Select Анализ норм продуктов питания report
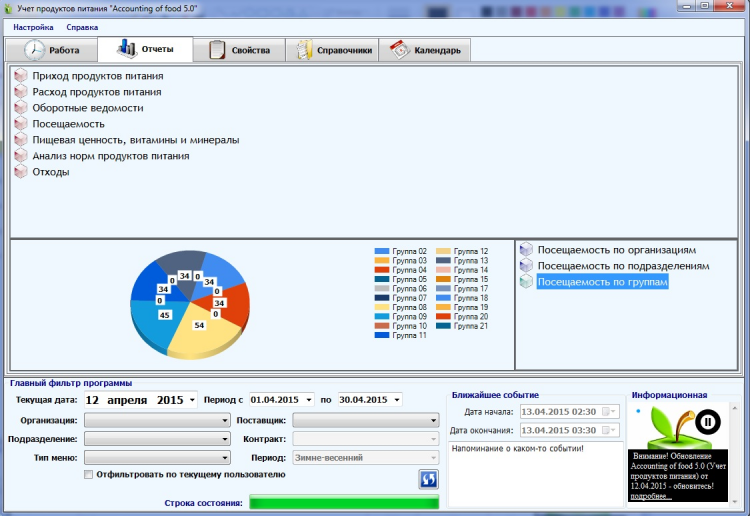Viewport: 750px width, 516px height. tap(110, 156)
